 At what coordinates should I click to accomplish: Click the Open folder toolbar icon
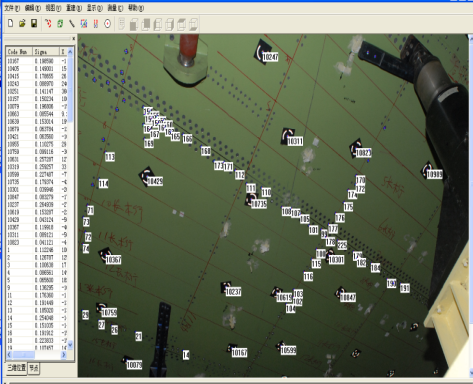coord(22,23)
